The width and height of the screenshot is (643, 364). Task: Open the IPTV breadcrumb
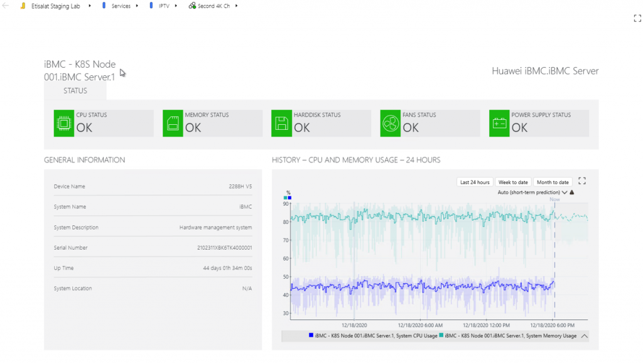point(164,6)
